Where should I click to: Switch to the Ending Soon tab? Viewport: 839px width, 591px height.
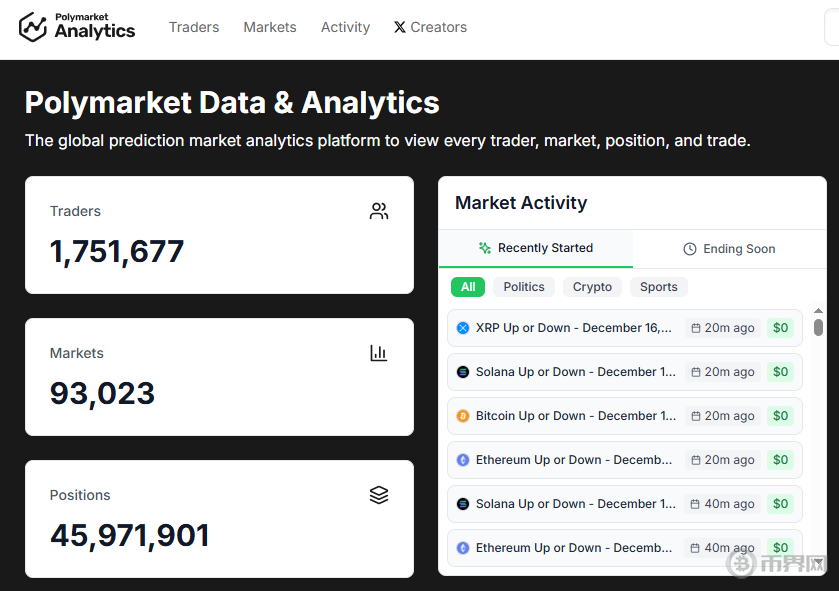[729, 249]
